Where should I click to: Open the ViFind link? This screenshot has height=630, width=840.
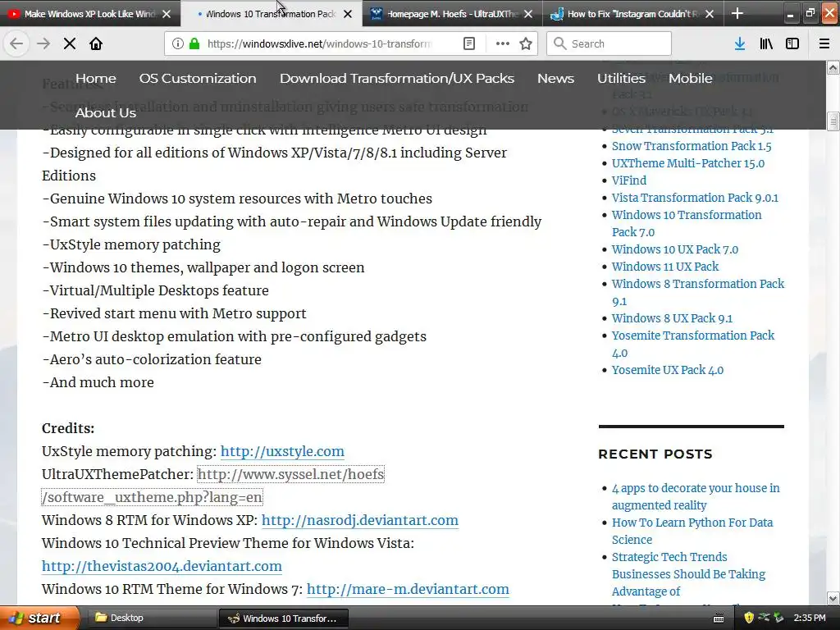(x=629, y=180)
